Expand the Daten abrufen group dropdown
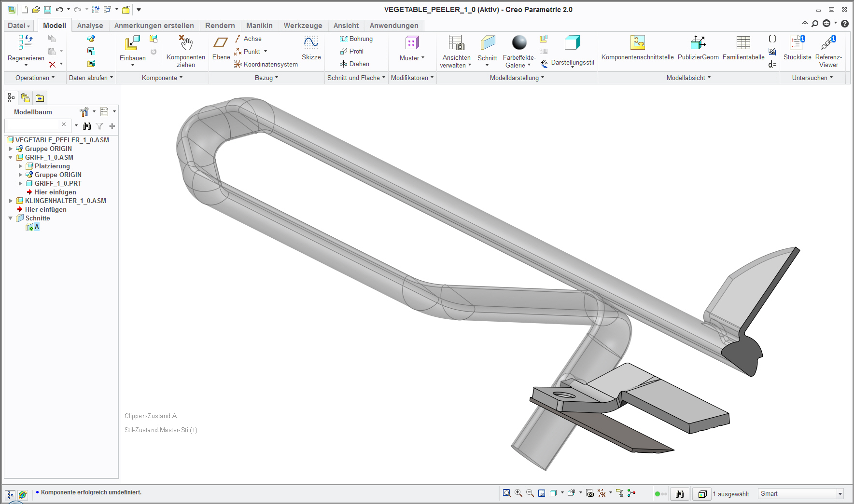 point(91,78)
